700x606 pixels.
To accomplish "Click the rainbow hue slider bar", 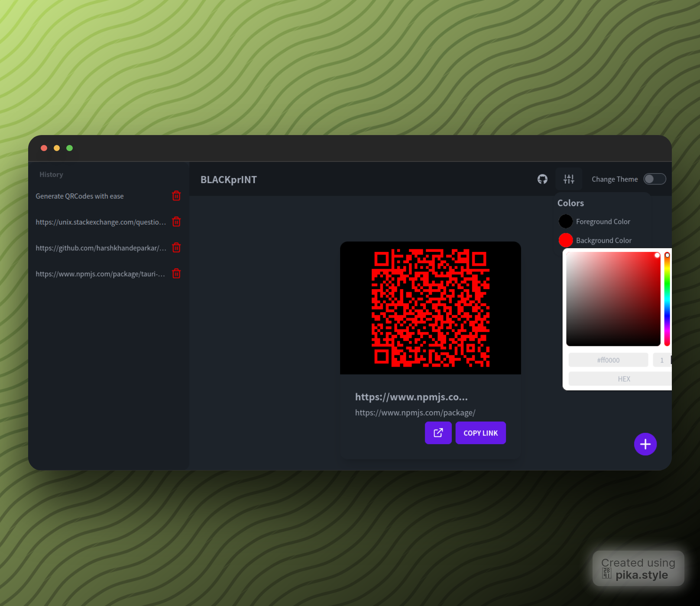I will (x=667, y=299).
